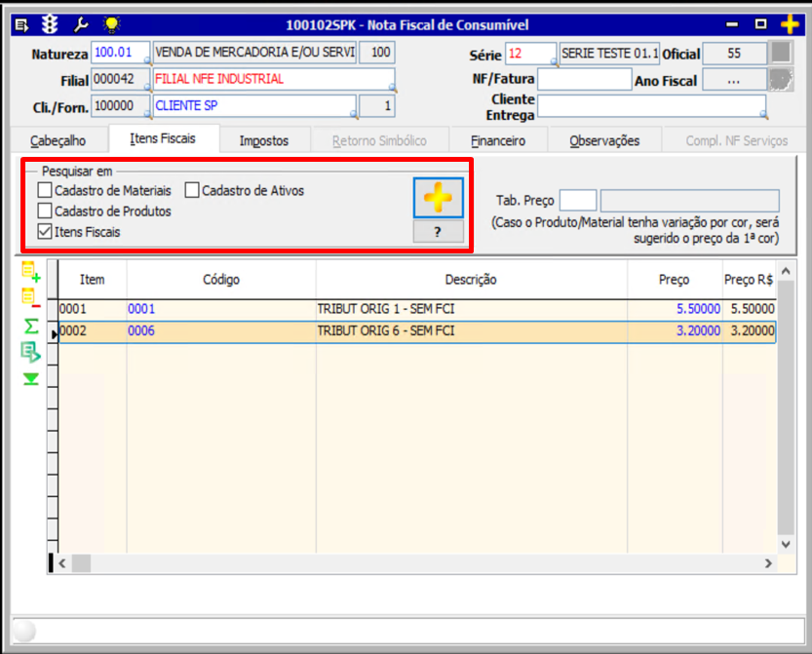Click the gray seal icon by Ano Fiscal

[781, 80]
